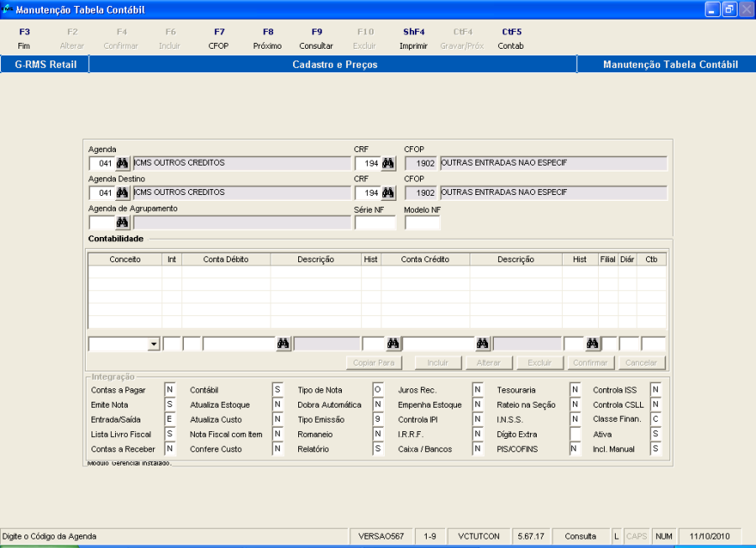
Task: Click the Agenda Destino binoculars lookup icon
Action: 123,192
